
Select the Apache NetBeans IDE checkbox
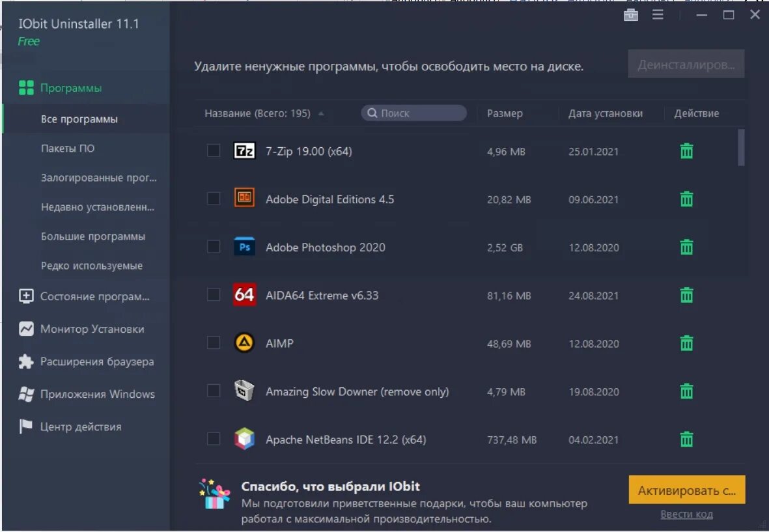click(214, 438)
